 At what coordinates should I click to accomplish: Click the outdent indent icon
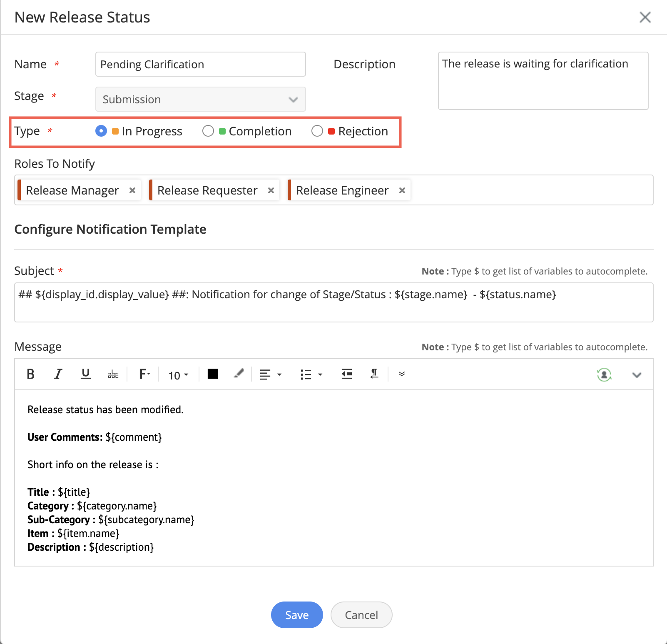tap(346, 374)
